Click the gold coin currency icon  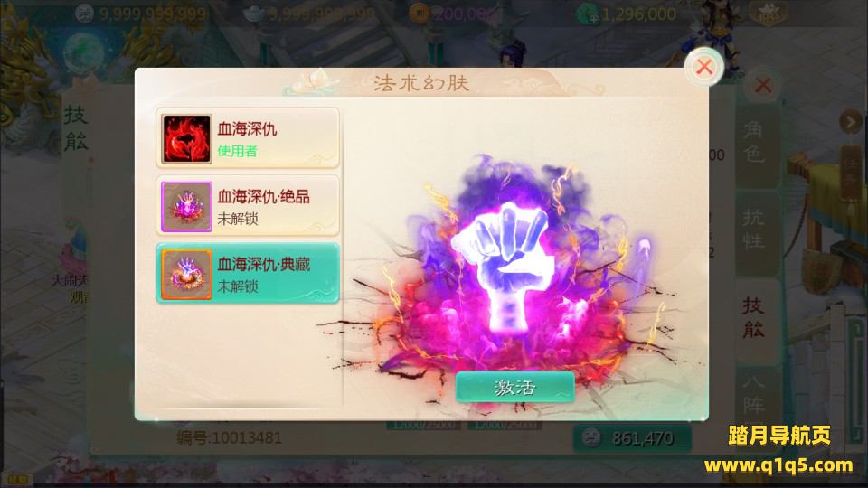point(419,14)
